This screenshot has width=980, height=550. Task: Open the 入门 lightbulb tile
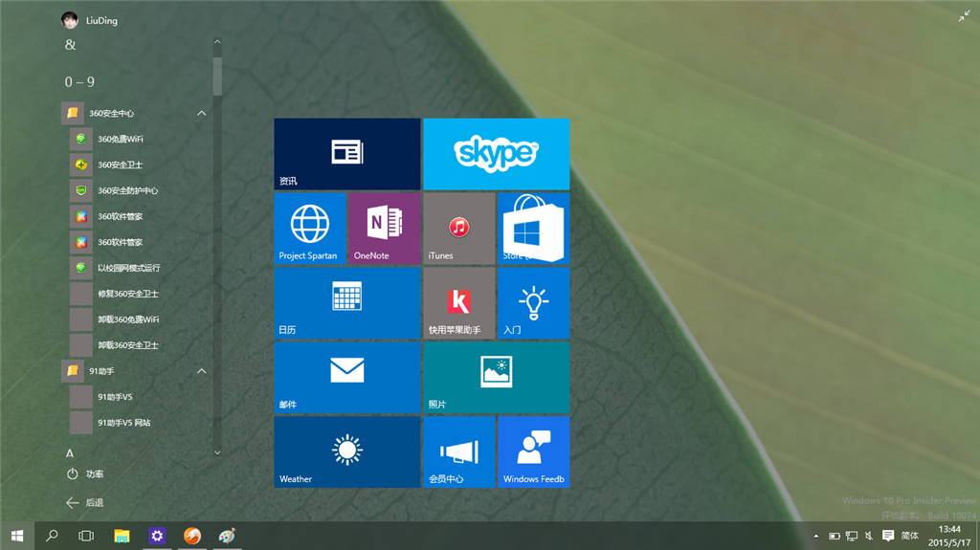(x=533, y=302)
